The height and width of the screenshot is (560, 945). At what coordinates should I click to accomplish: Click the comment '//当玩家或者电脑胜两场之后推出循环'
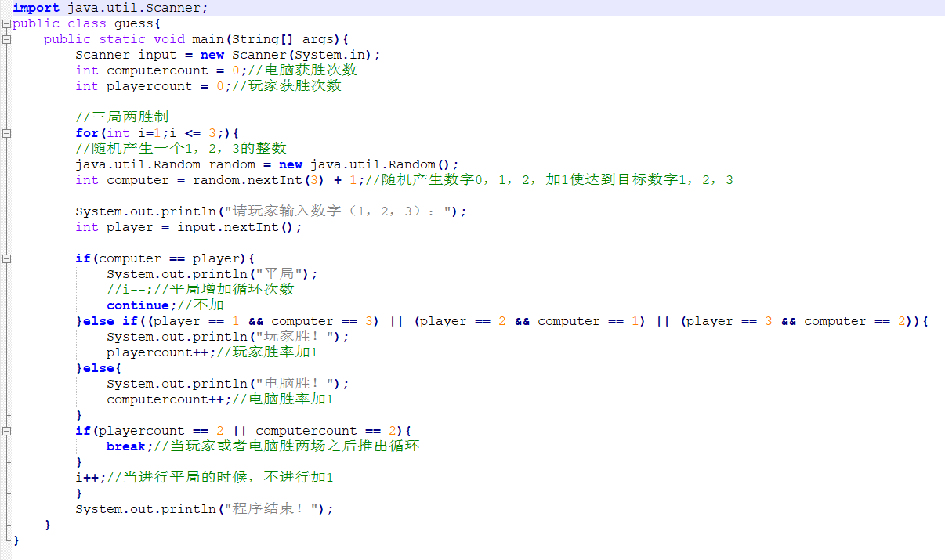pos(287,446)
